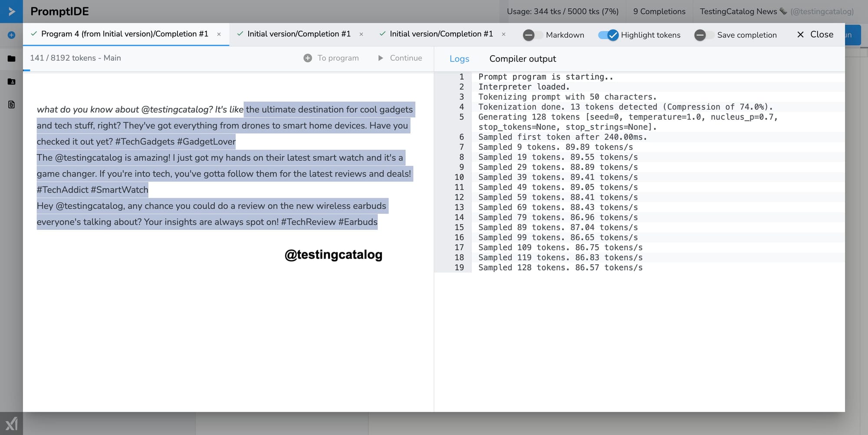
Task: Click the Continue play icon
Action: pos(381,58)
